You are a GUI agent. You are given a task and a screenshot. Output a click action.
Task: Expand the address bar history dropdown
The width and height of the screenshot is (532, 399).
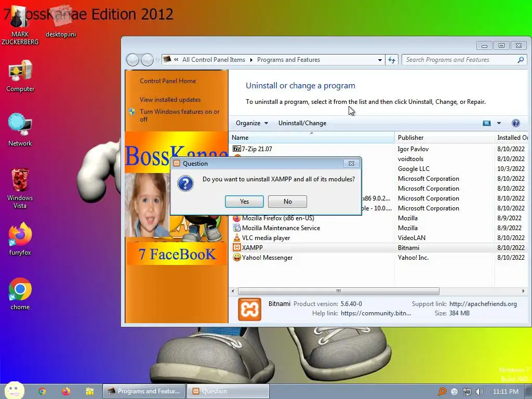[380, 60]
